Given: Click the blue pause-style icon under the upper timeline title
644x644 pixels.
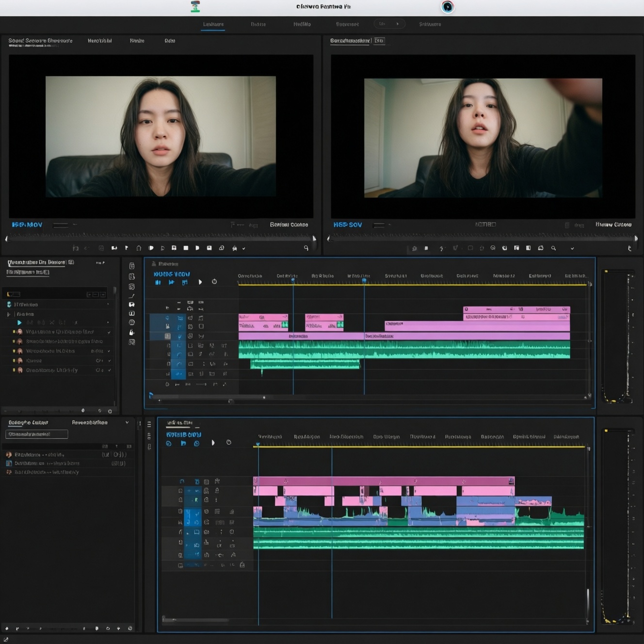Looking at the screenshot, I should coord(158,282).
